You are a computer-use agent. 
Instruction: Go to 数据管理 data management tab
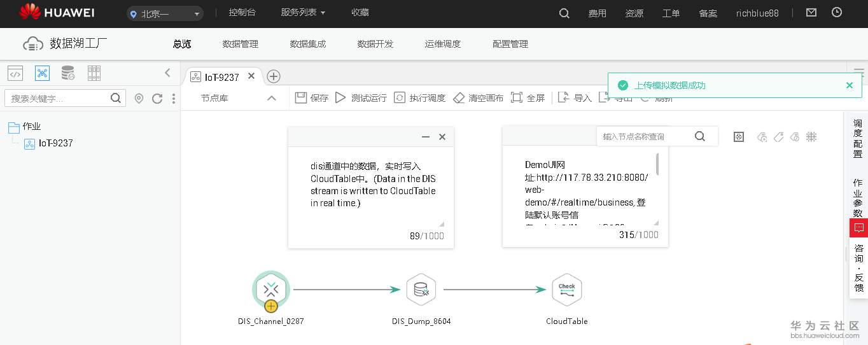[240, 44]
